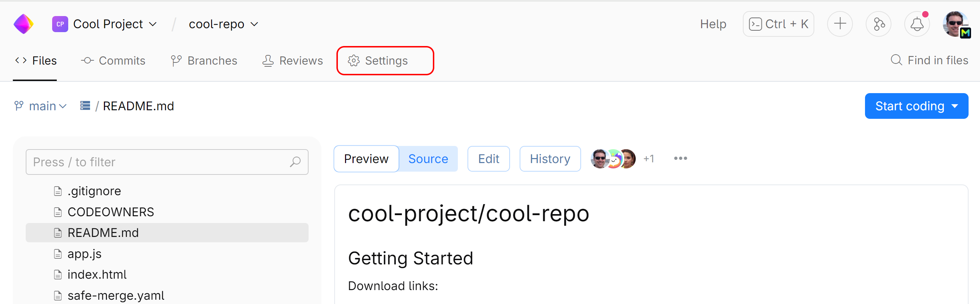Viewport: 980px width, 304px height.
Task: Reveal more contributors via +1 avatar badge
Action: tap(649, 158)
